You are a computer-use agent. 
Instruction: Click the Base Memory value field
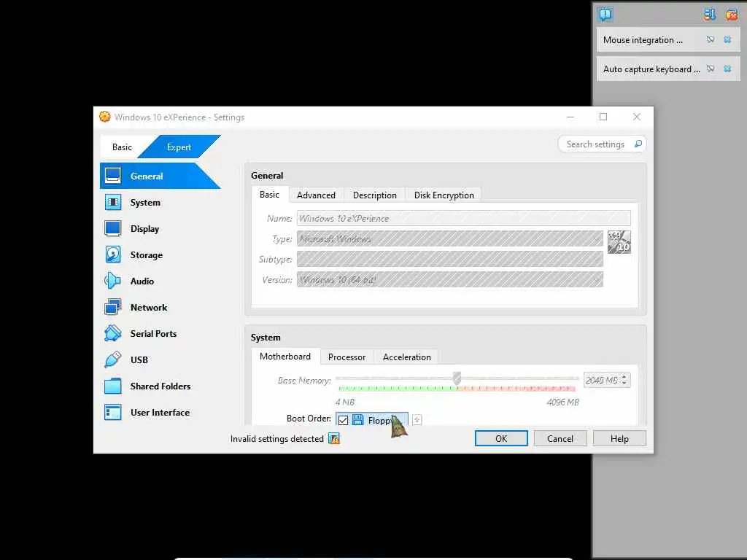[x=602, y=380]
